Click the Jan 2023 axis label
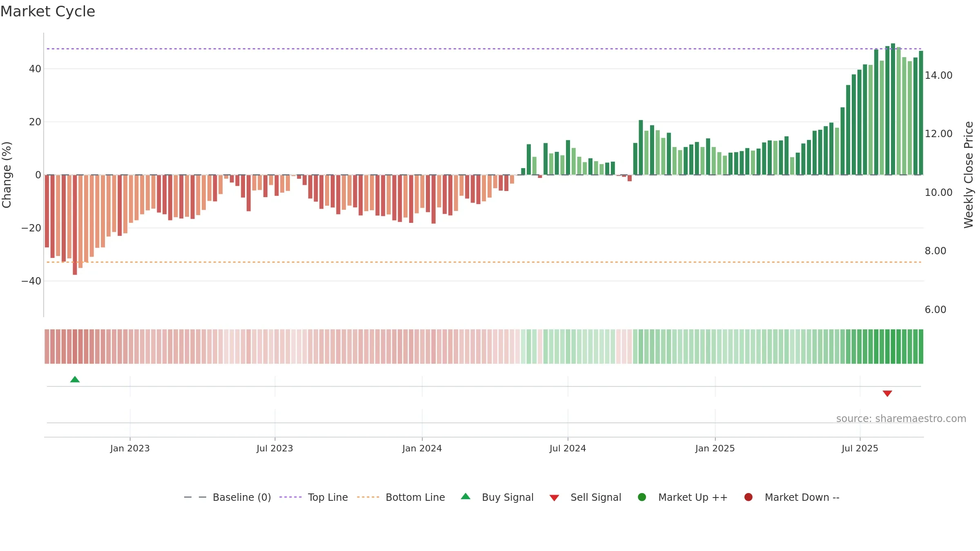The image size is (980, 551). tap(130, 448)
